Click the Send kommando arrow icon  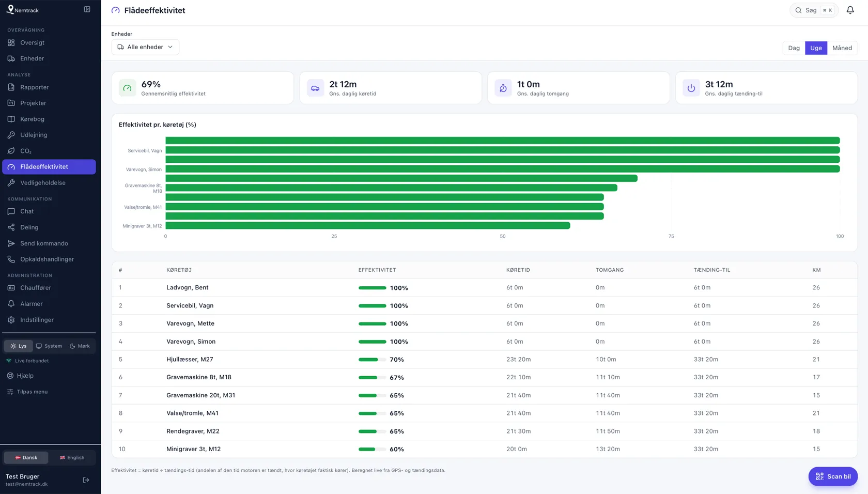[x=11, y=243]
